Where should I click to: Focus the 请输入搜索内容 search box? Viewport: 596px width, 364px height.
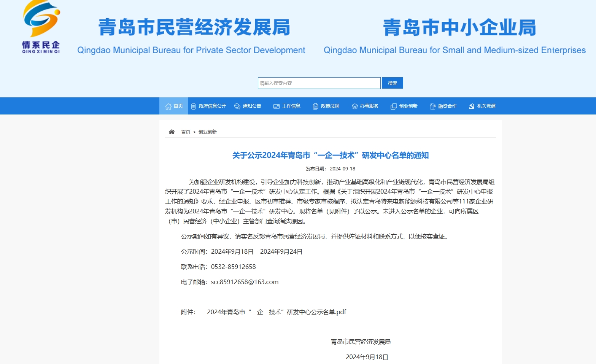point(319,83)
